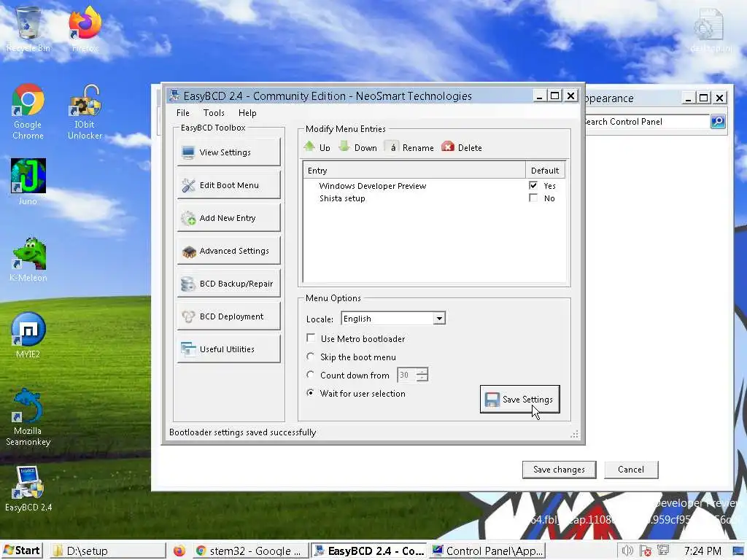This screenshot has height=560, width=747.
Task: Click Cancel in Control Panel window
Action: tap(631, 470)
